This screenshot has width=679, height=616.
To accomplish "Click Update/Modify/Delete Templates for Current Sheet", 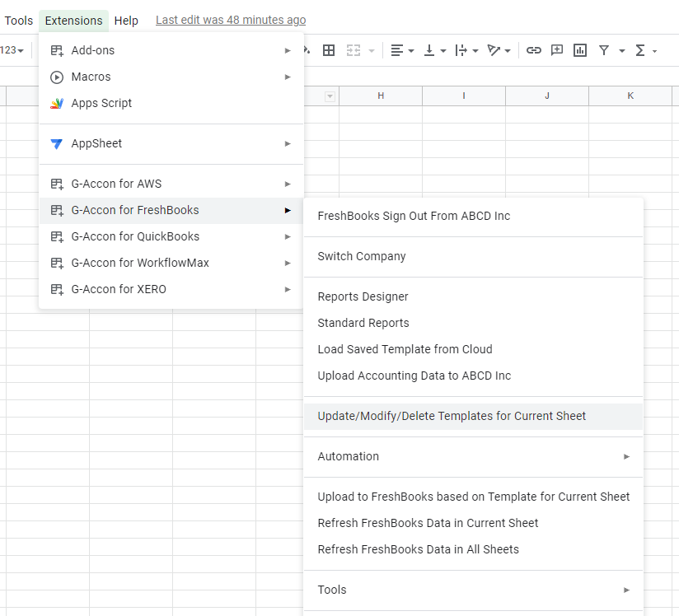I will [473, 416].
